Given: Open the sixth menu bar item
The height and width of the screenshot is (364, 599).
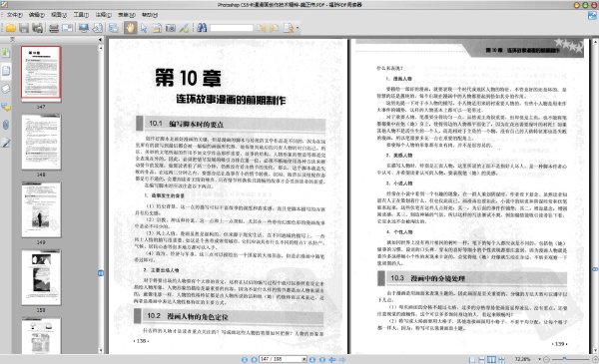Looking at the screenshot, I should [x=127, y=15].
